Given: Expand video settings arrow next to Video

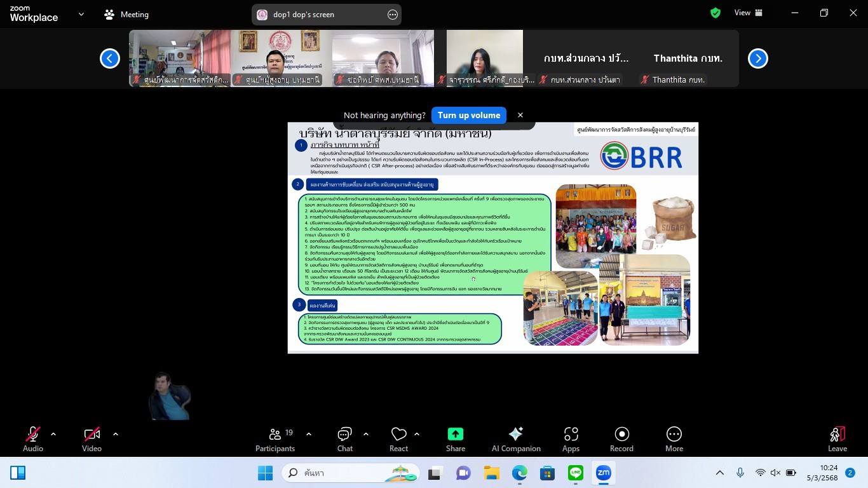Looking at the screenshot, I should (x=116, y=434).
